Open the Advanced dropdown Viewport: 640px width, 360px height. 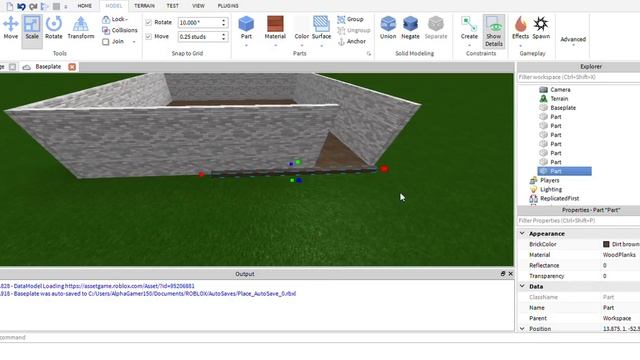click(573, 40)
